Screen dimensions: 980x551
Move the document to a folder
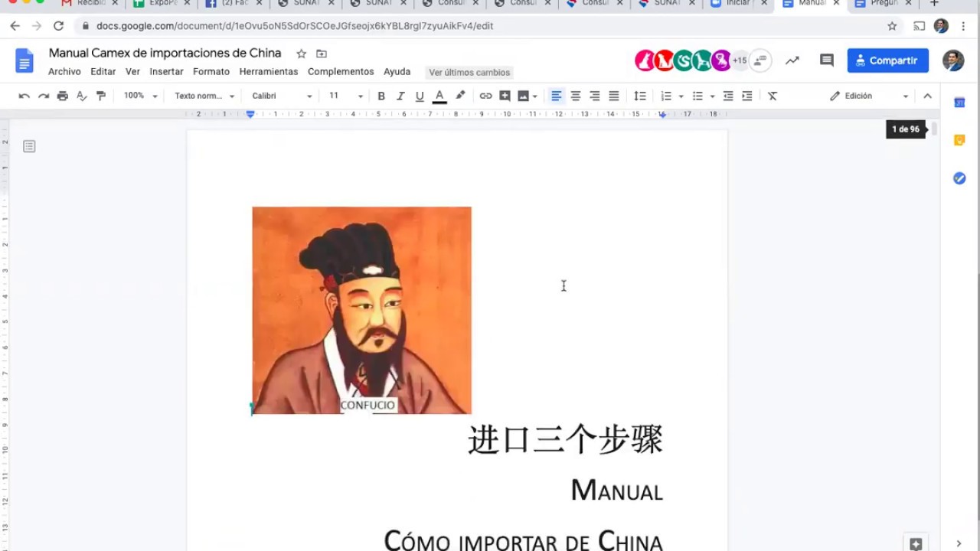tap(322, 54)
